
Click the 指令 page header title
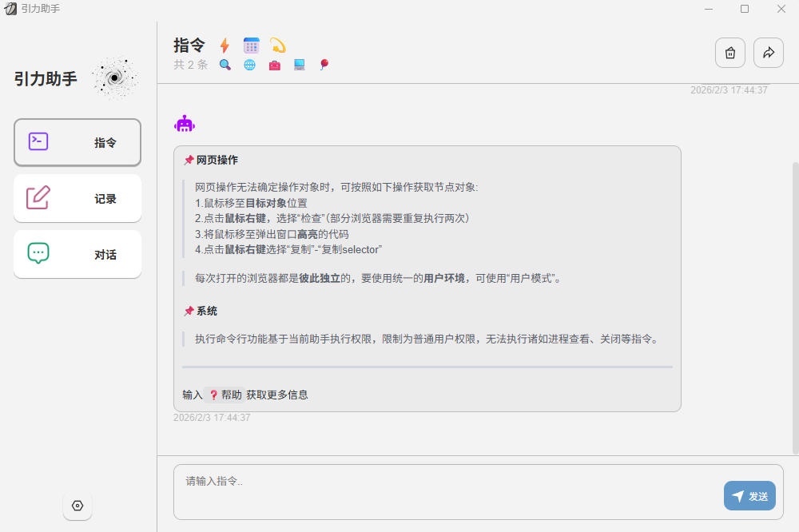pos(189,45)
